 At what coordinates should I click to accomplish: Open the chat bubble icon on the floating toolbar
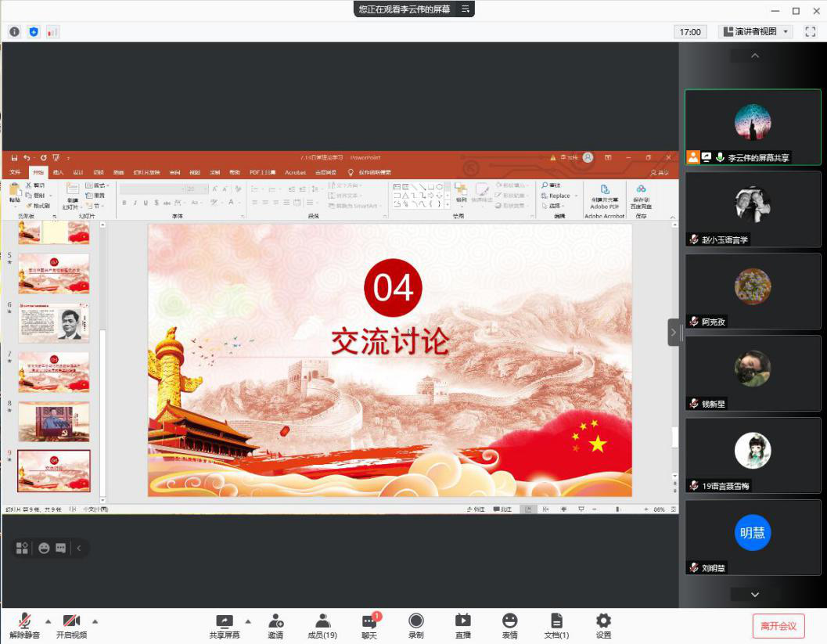coord(61,548)
